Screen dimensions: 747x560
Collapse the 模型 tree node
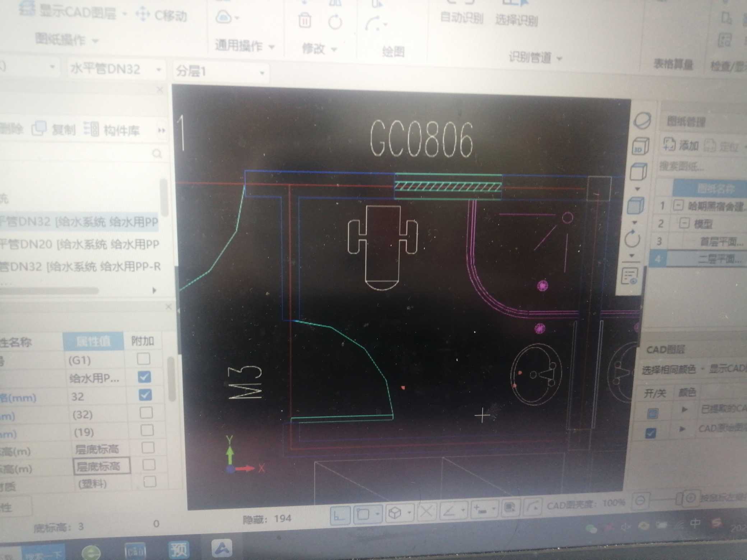(685, 223)
